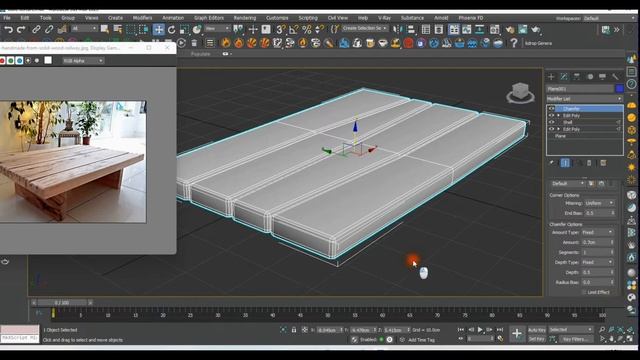640x360 pixels.
Task: Open the Default preset dropdown in Chamfer rollout
Action: coord(568,184)
